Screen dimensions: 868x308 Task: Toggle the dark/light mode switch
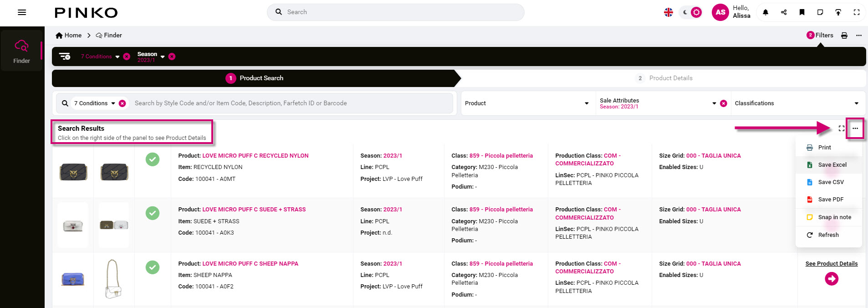tap(691, 12)
